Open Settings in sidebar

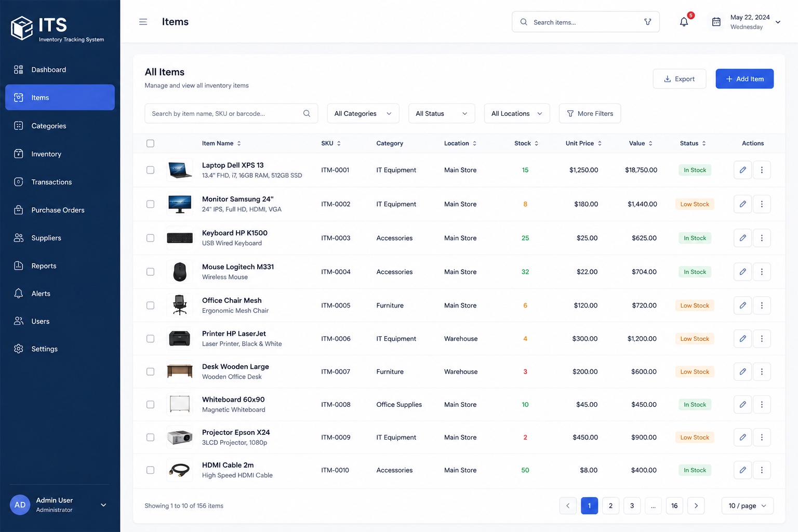click(60, 349)
